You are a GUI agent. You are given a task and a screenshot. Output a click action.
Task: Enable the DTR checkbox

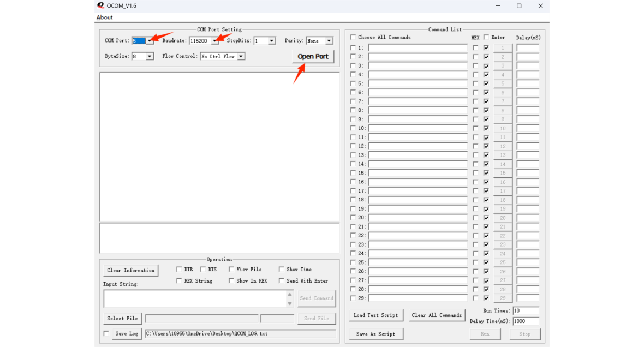click(x=179, y=270)
